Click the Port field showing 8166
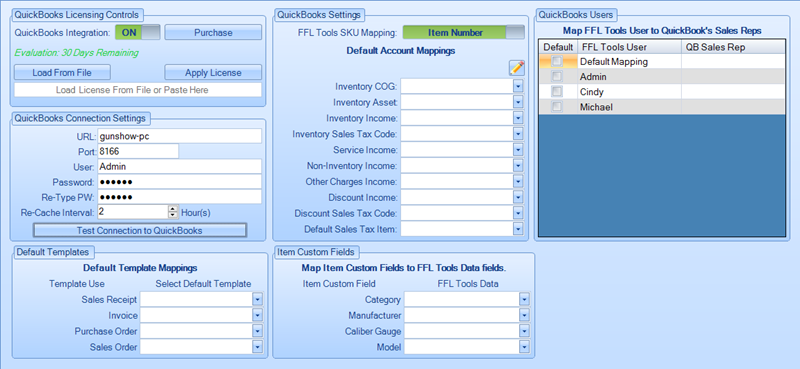This screenshot has width=800, height=369. click(138, 152)
